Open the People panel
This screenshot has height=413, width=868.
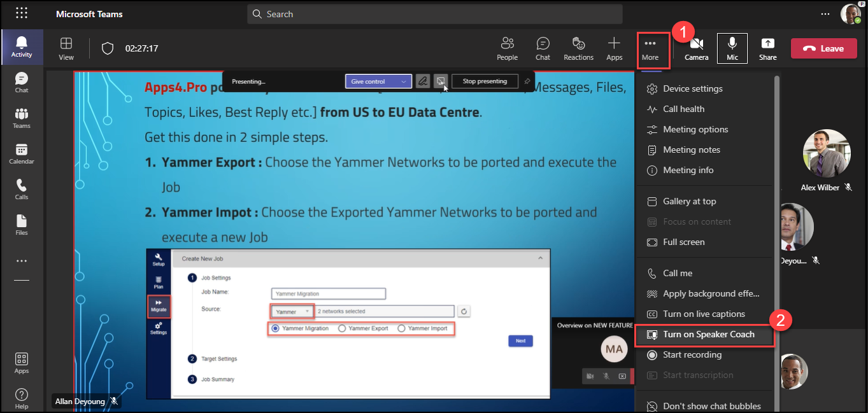coord(507,48)
